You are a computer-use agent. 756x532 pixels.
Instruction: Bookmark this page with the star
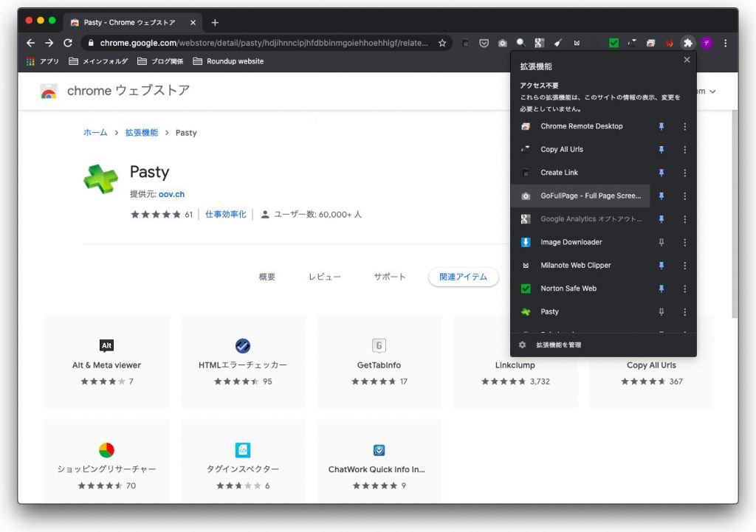point(442,43)
